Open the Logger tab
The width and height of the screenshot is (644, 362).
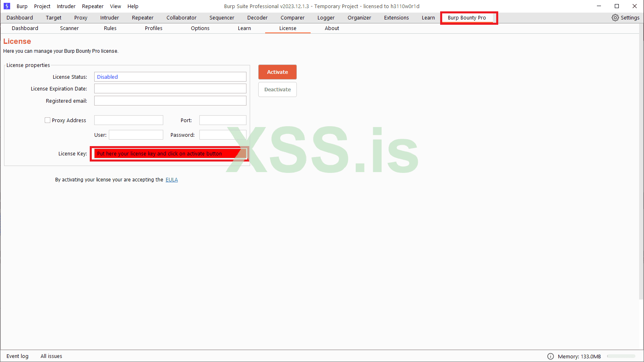pos(326,17)
